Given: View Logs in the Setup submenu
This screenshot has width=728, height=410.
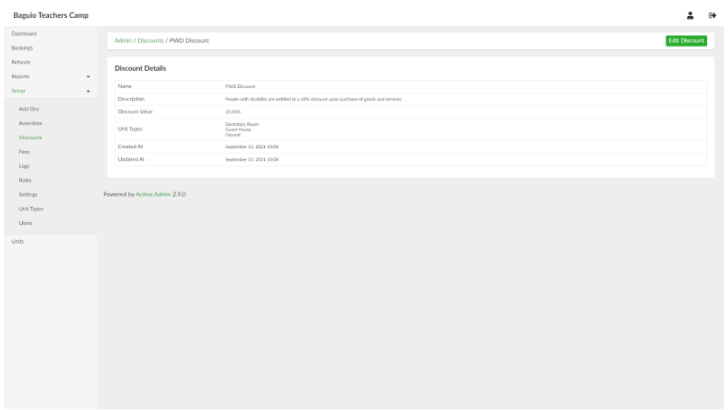Looking at the screenshot, I should point(24,165).
